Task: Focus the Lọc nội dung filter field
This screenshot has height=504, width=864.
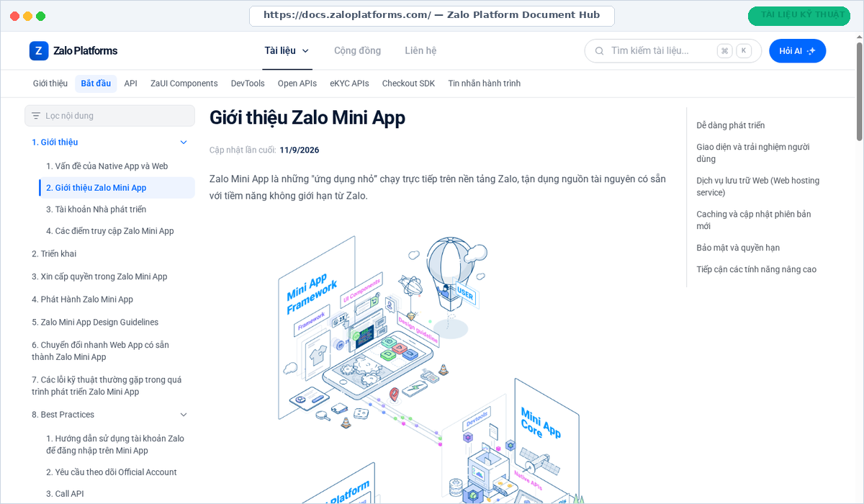Action: (x=109, y=116)
